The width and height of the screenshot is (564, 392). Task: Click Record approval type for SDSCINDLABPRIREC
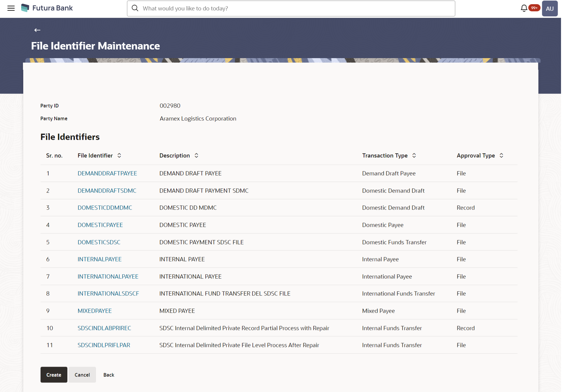(x=466, y=328)
